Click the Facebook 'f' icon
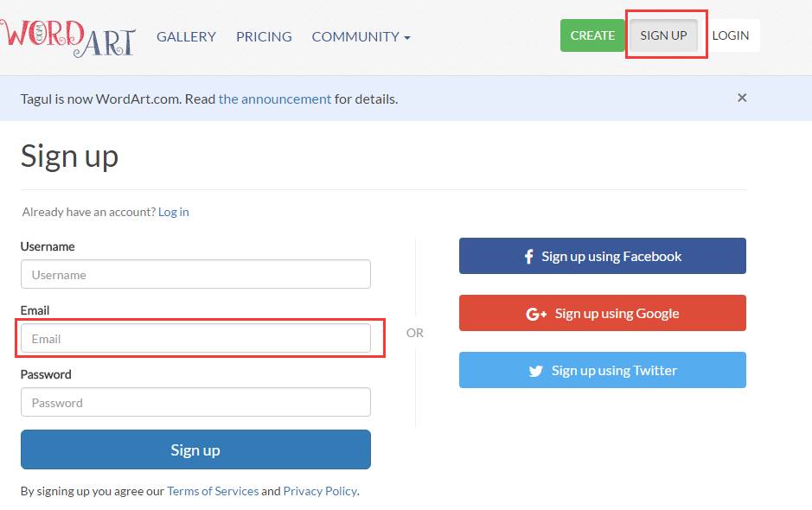812x510 pixels. [x=528, y=257]
